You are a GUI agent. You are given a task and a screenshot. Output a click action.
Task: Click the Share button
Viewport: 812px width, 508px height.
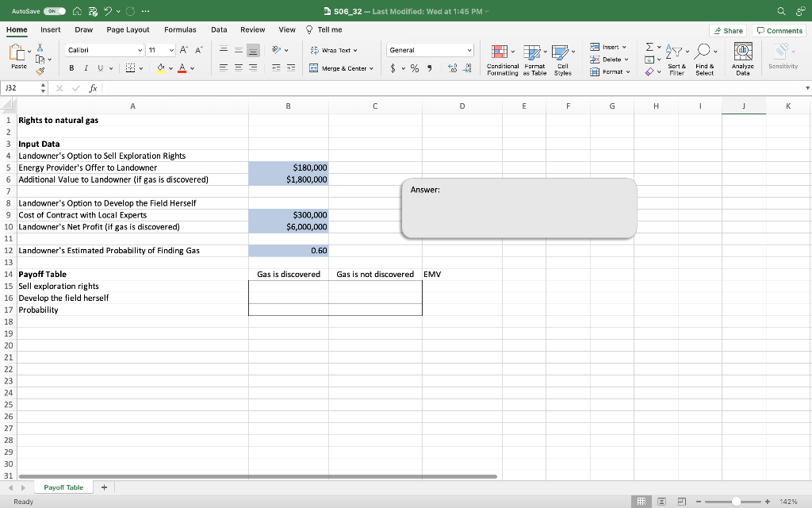[728, 31]
